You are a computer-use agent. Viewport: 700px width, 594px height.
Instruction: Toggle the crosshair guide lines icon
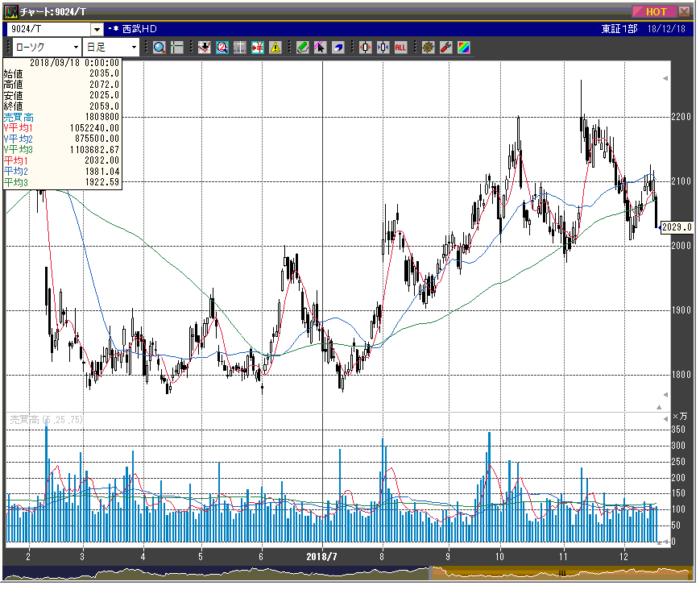[x=177, y=48]
